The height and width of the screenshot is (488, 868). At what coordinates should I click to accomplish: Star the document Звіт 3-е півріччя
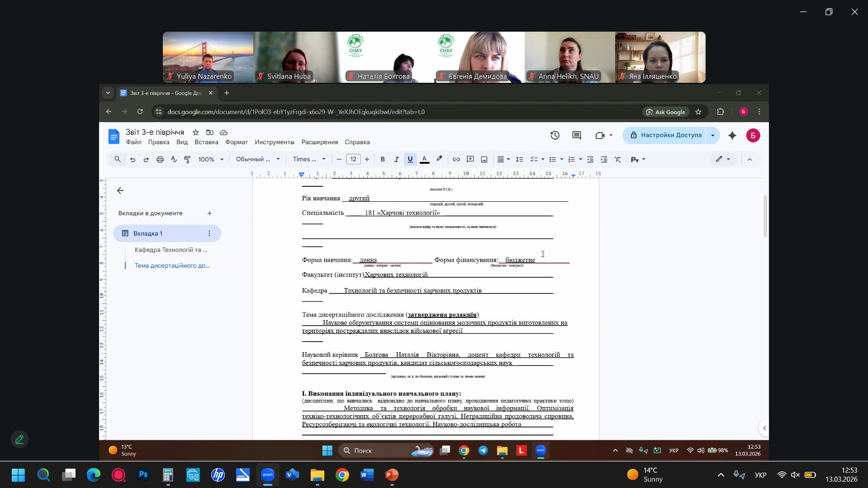[x=195, y=133]
